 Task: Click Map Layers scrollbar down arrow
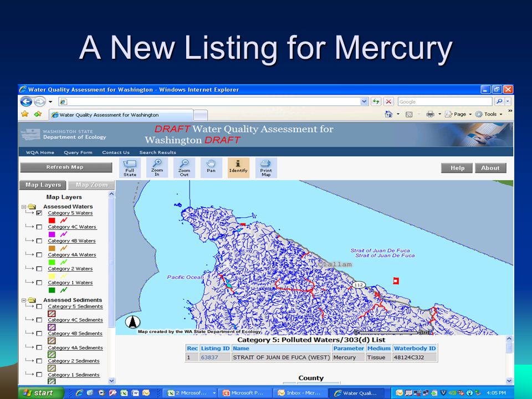pos(111,381)
